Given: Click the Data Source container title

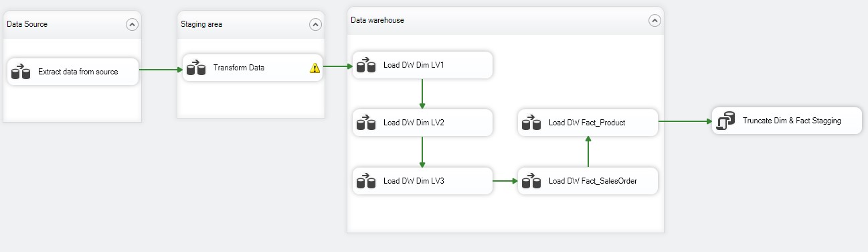Looking at the screenshot, I should pyautogui.click(x=27, y=24).
